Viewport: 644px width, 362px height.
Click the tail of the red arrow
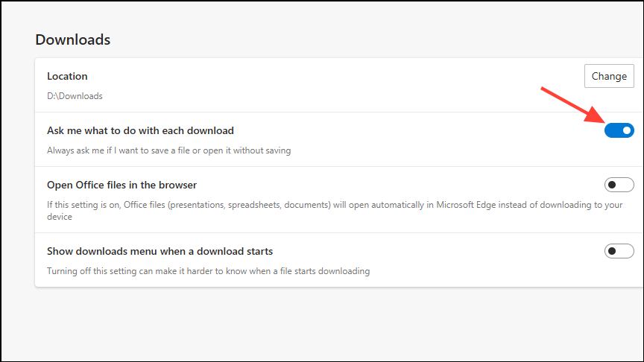[543, 89]
